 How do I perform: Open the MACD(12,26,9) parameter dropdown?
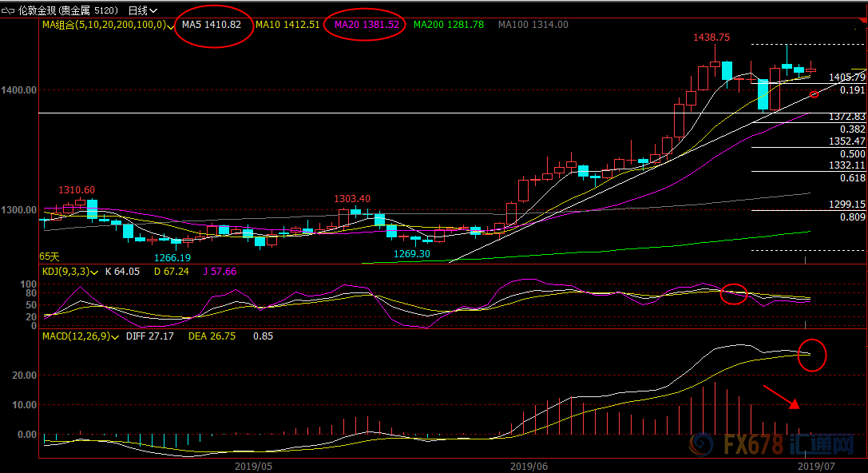point(115,336)
